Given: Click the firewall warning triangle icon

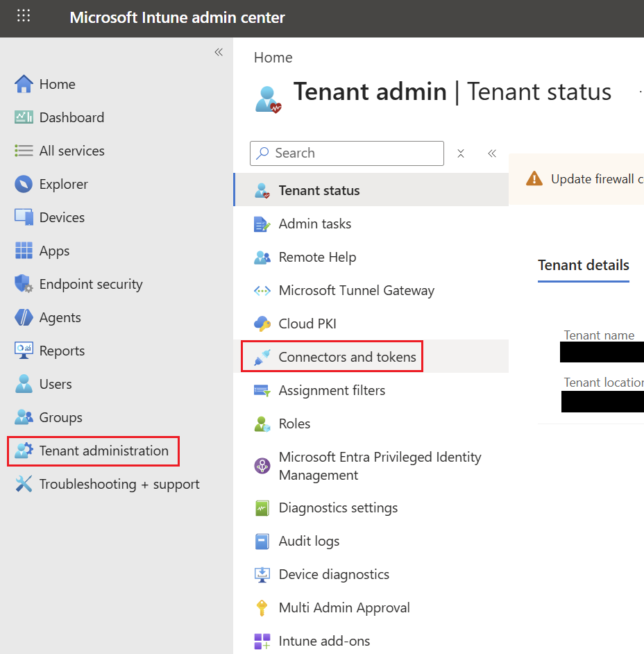Looking at the screenshot, I should 534,178.
